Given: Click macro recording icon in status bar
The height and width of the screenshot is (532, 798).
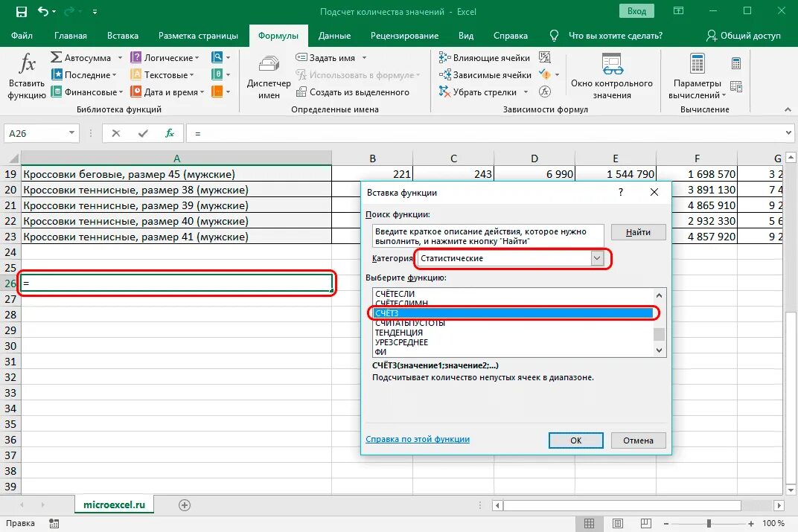Looking at the screenshot, I should 54,523.
